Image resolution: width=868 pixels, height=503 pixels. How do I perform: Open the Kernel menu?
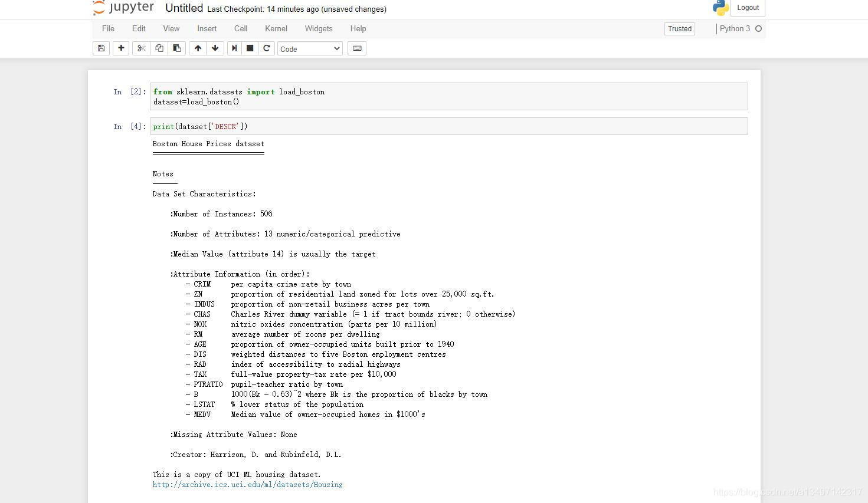tap(276, 29)
